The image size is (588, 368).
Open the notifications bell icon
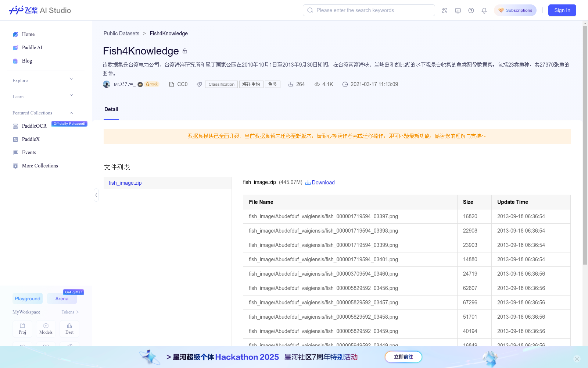[484, 10]
